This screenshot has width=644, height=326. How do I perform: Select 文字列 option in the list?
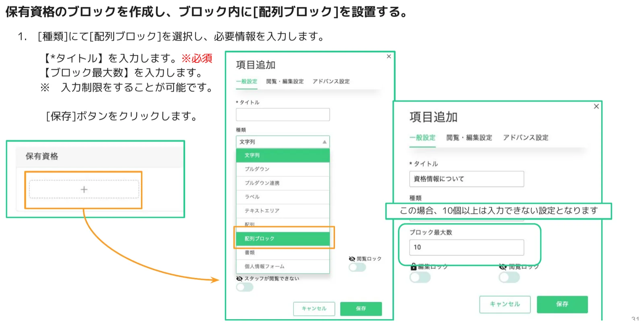point(283,155)
